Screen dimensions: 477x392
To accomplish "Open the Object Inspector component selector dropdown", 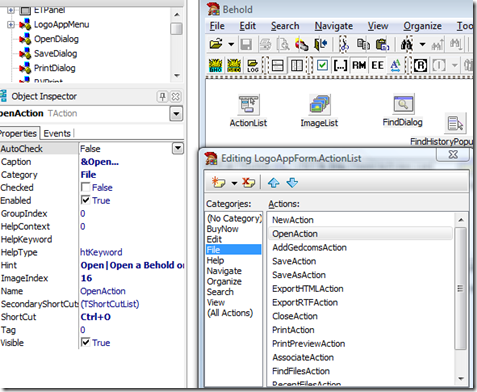I will tap(176, 114).
